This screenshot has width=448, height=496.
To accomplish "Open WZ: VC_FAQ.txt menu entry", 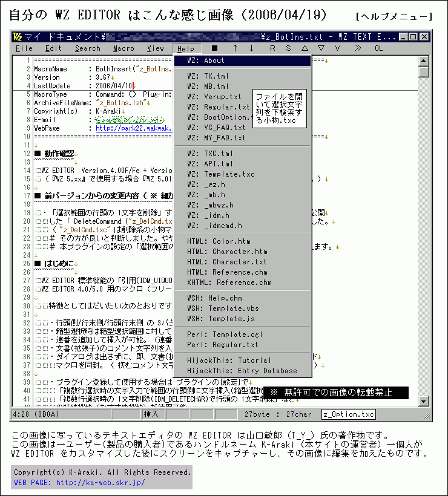I will tap(243, 128).
